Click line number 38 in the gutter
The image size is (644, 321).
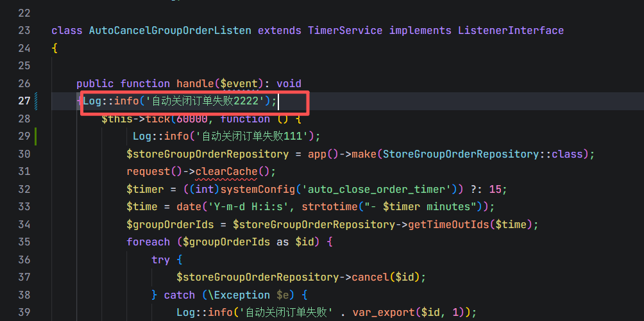[x=24, y=295]
